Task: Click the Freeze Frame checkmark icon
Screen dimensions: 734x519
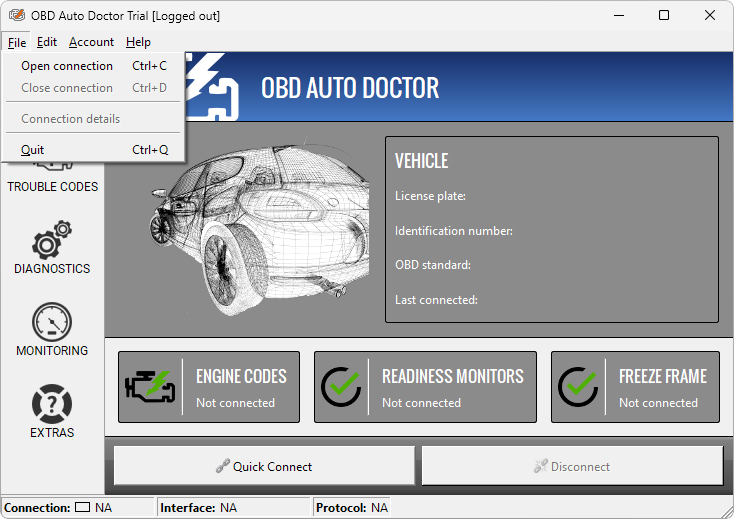Action: point(578,387)
